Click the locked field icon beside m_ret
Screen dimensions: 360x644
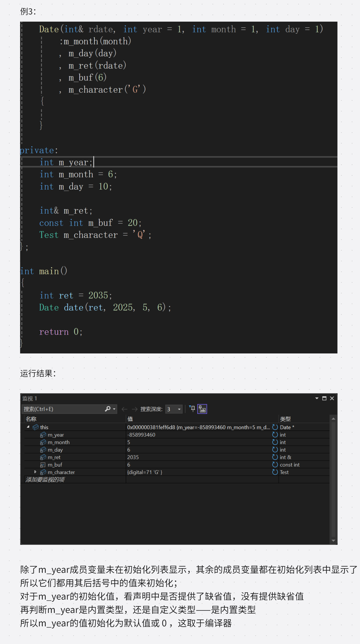[43, 457]
